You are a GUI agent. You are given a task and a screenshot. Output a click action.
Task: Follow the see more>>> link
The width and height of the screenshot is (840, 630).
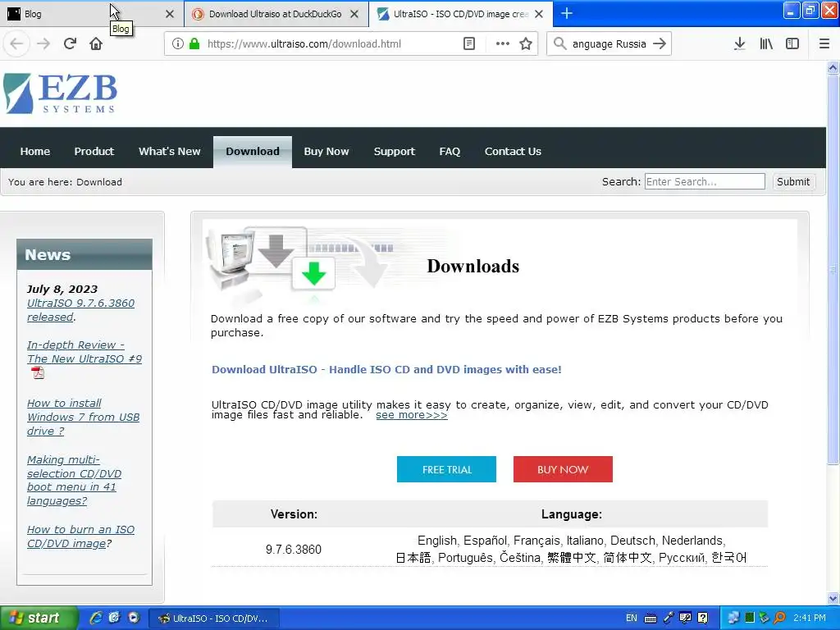412,415
